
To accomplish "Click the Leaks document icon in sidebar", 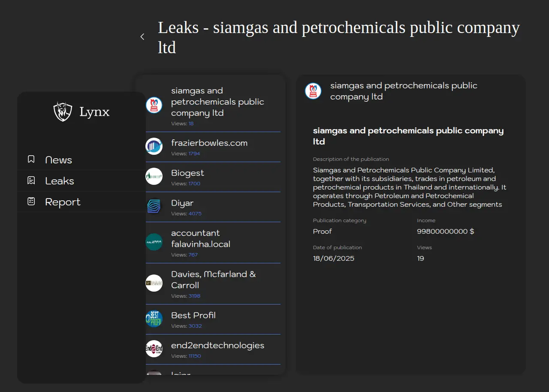I will [x=31, y=181].
